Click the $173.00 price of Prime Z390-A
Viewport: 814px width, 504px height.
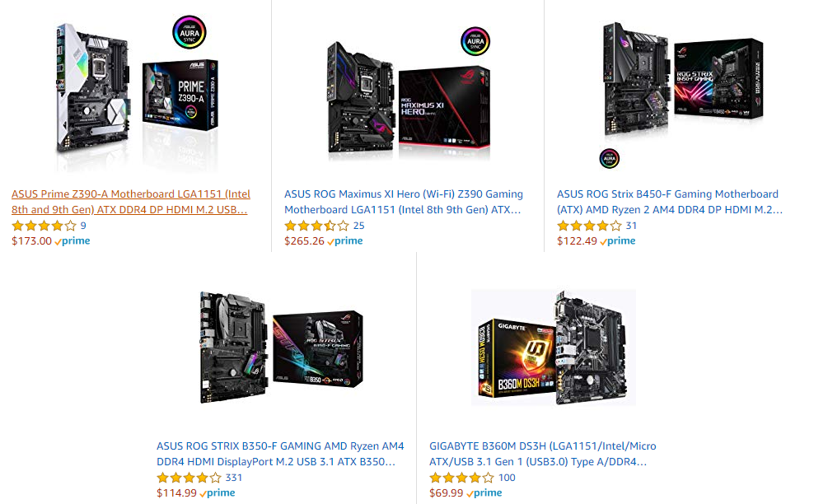click(31, 240)
